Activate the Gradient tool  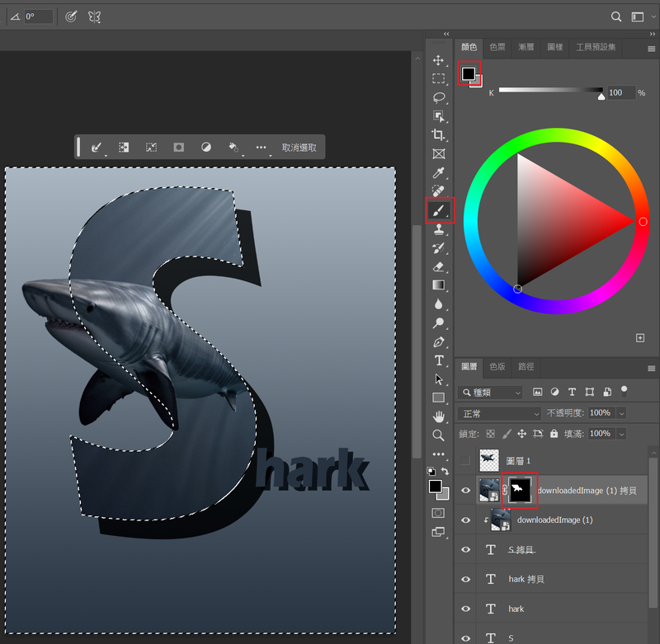click(439, 285)
